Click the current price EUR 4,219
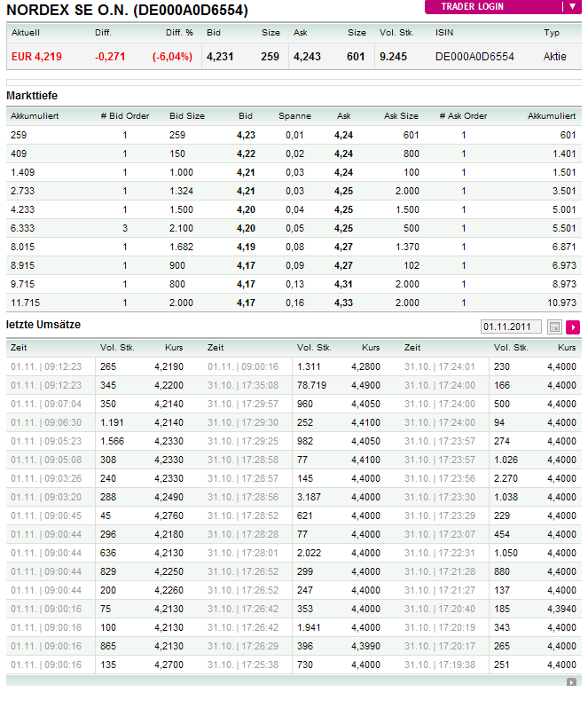 tap(36, 57)
